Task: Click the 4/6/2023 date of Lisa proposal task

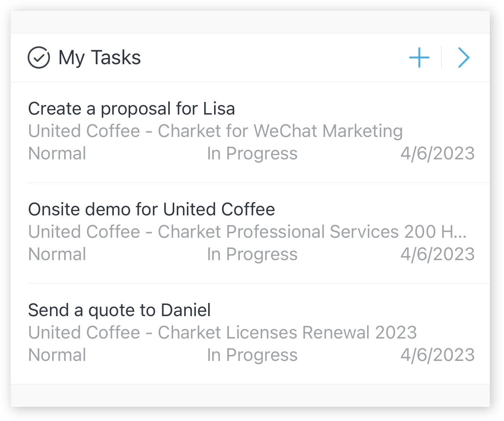Action: 438,153
